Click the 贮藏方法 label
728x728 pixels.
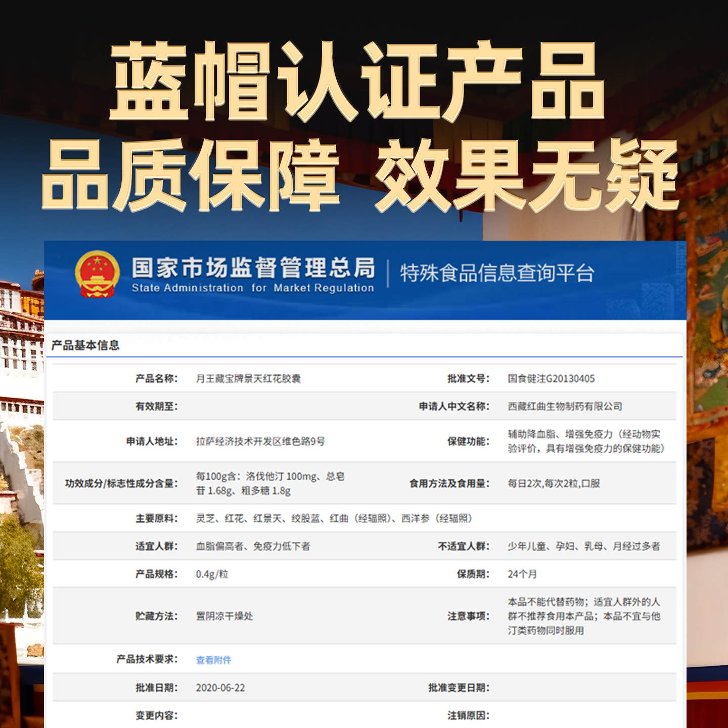[x=156, y=616]
